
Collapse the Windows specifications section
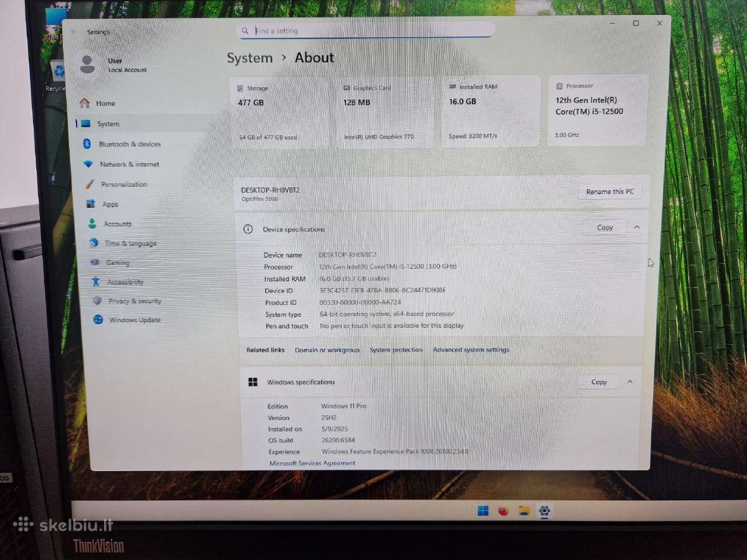click(629, 382)
